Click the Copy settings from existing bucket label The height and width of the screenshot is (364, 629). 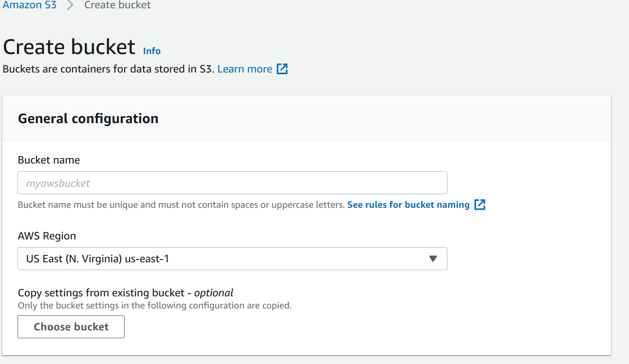click(125, 293)
